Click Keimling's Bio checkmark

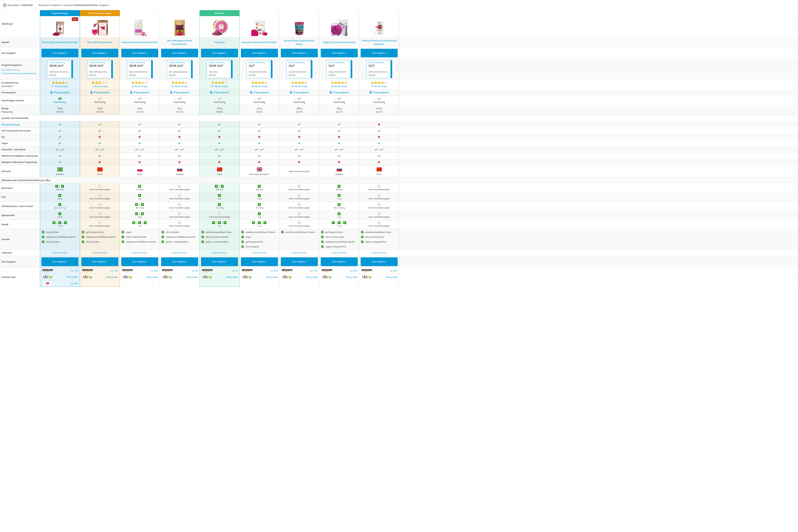tap(60, 137)
